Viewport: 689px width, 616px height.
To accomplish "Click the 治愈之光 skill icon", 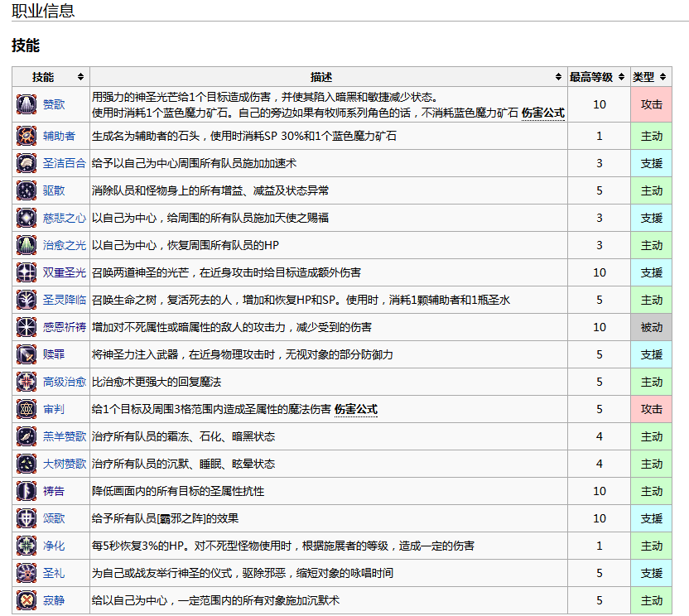I will [26, 245].
